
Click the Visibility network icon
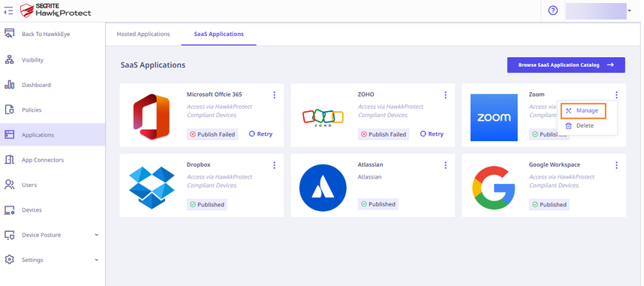click(x=9, y=60)
